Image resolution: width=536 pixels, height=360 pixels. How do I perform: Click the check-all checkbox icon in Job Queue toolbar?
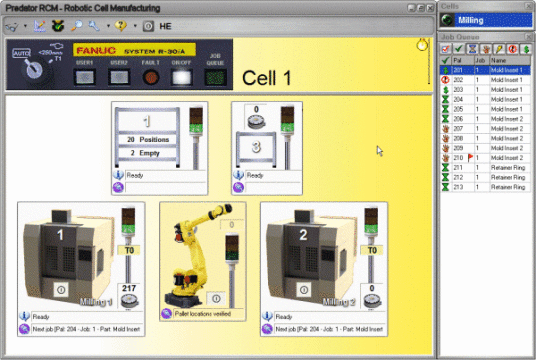point(445,49)
